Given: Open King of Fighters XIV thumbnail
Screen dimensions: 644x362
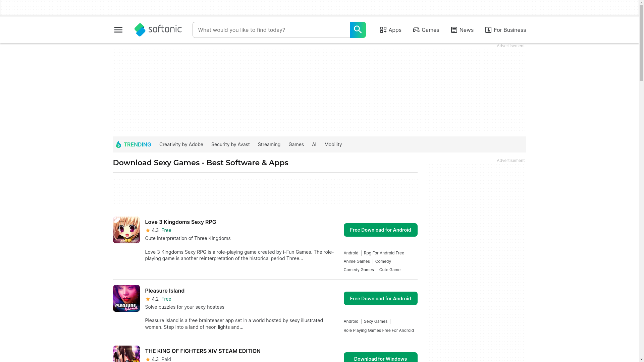Looking at the screenshot, I should pyautogui.click(x=126, y=354).
